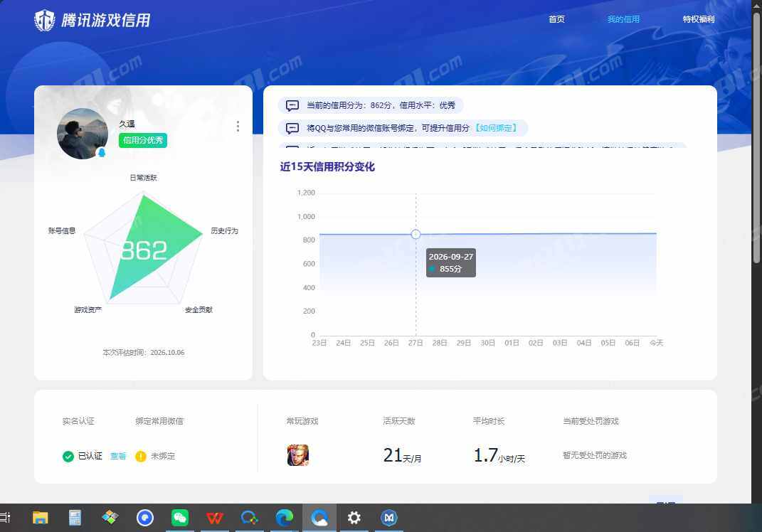This screenshot has width=762, height=532.
Task: Click the 未绑定 status text
Action: [163, 456]
